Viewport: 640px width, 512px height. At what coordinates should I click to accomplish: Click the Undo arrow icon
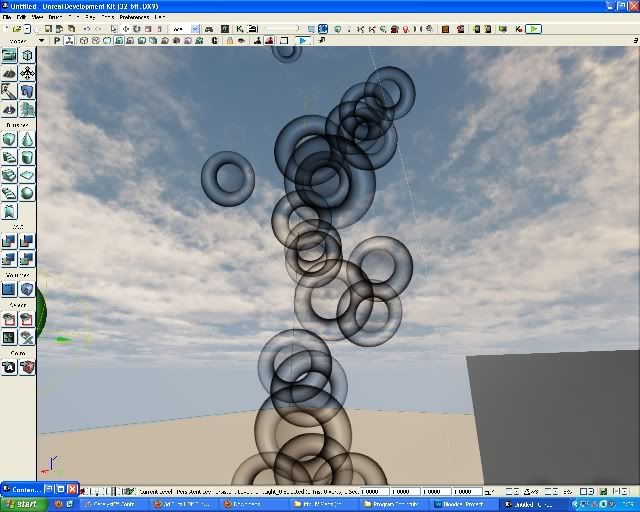[x=87, y=29]
